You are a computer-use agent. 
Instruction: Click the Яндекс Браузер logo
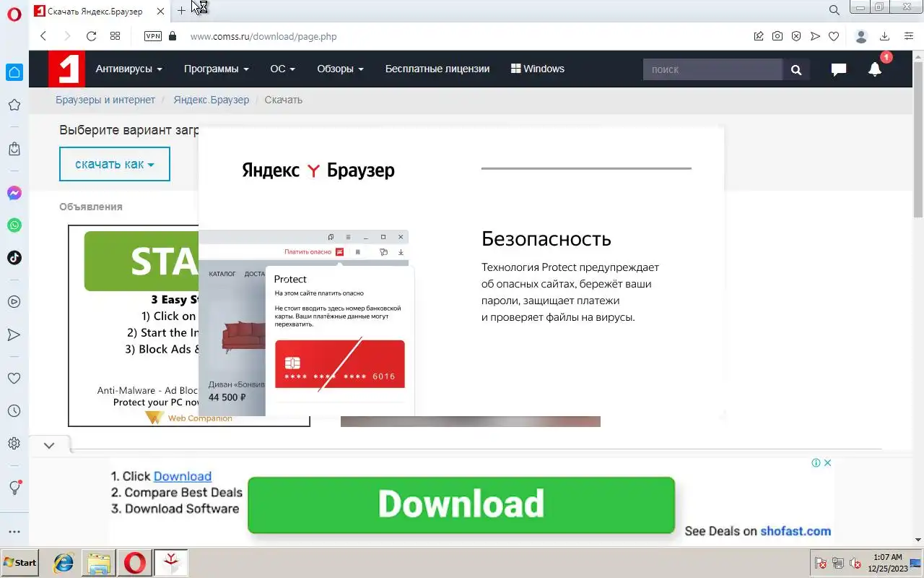pos(318,171)
